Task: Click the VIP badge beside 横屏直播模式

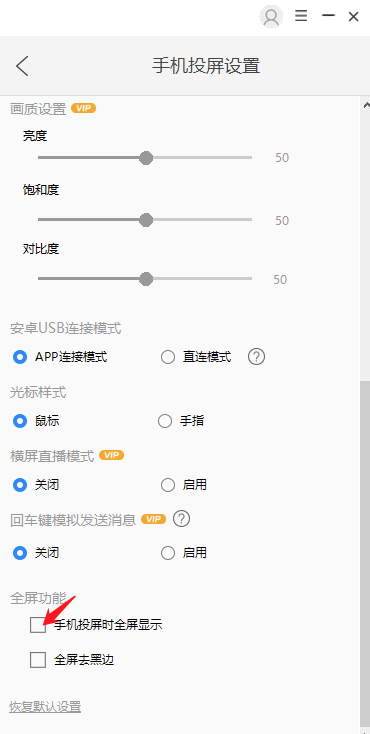Action: coord(111,455)
